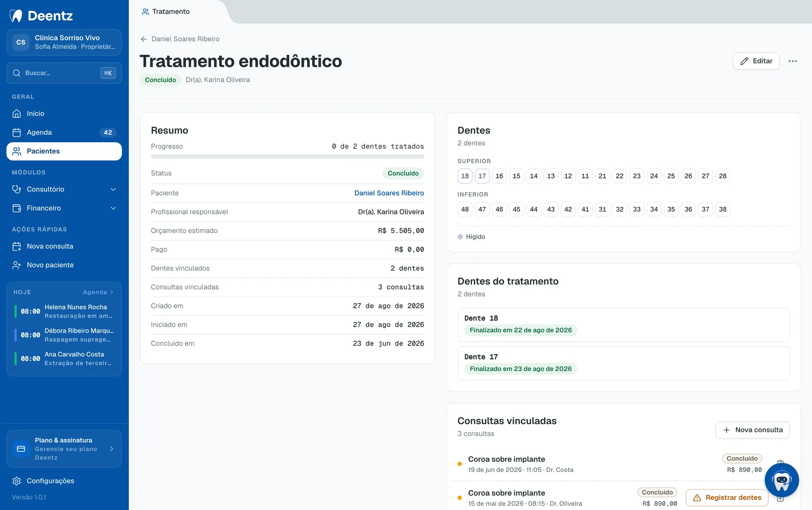The height and width of the screenshot is (510, 812).
Task: Open Início from the sidebar menu
Action: click(x=64, y=113)
